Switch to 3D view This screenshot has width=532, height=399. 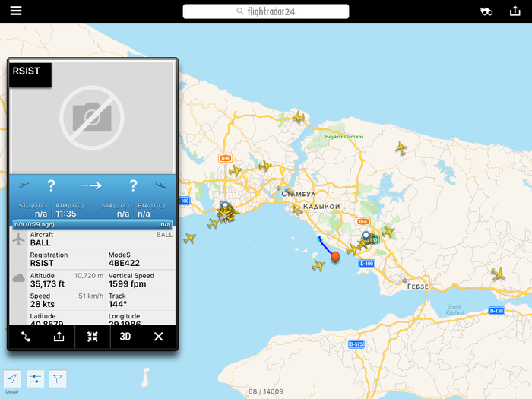125,337
